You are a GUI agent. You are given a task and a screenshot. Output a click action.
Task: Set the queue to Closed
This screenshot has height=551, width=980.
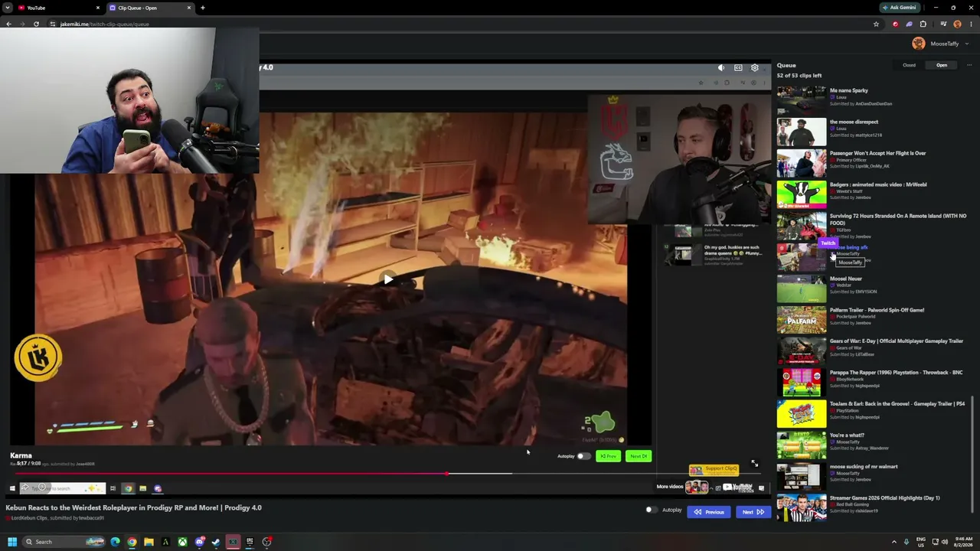pyautogui.click(x=909, y=65)
